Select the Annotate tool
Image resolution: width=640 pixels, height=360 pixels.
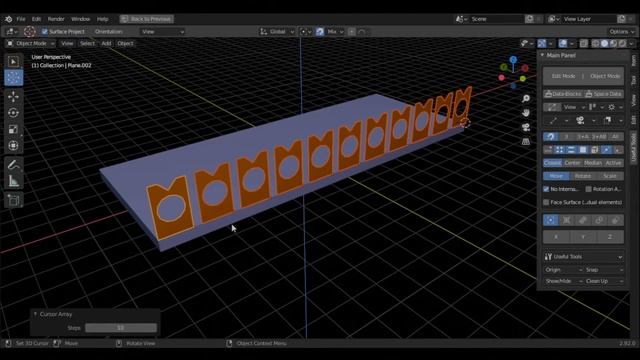click(13, 164)
